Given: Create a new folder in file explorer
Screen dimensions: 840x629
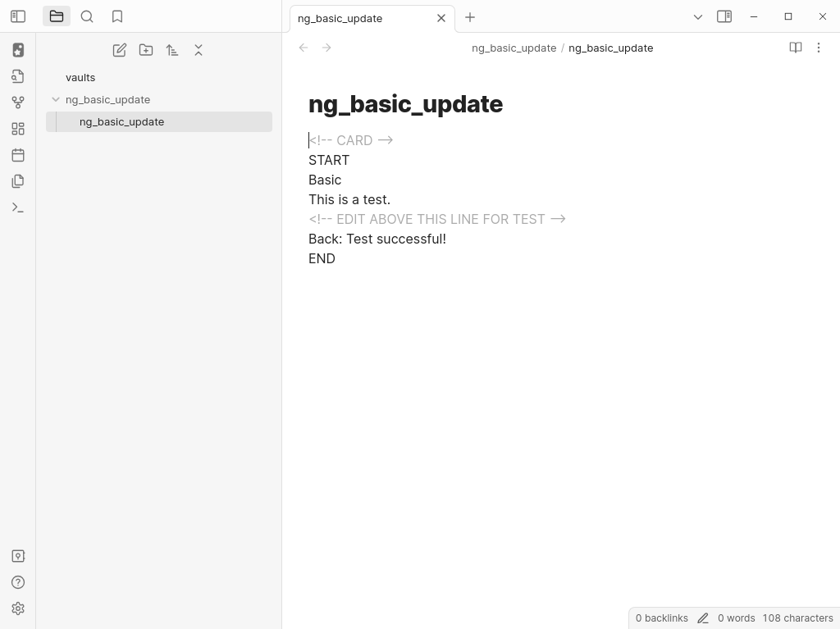Looking at the screenshot, I should click(146, 50).
